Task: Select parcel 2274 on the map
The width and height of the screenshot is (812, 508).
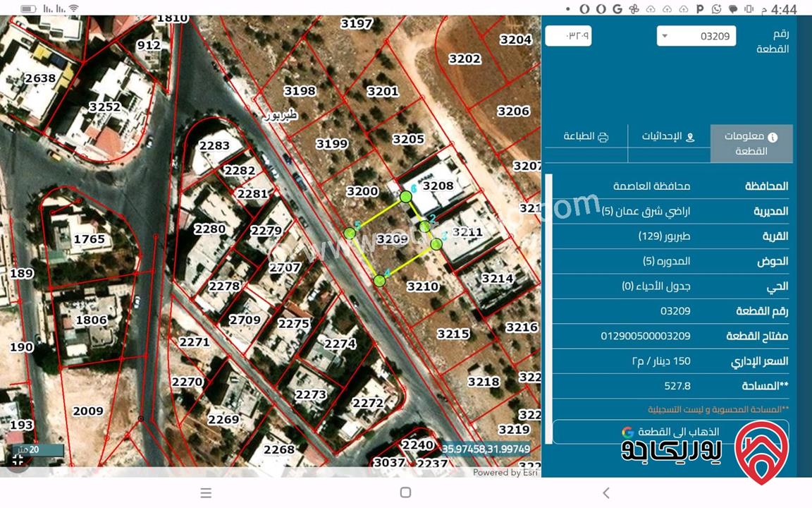Action: pos(340,344)
